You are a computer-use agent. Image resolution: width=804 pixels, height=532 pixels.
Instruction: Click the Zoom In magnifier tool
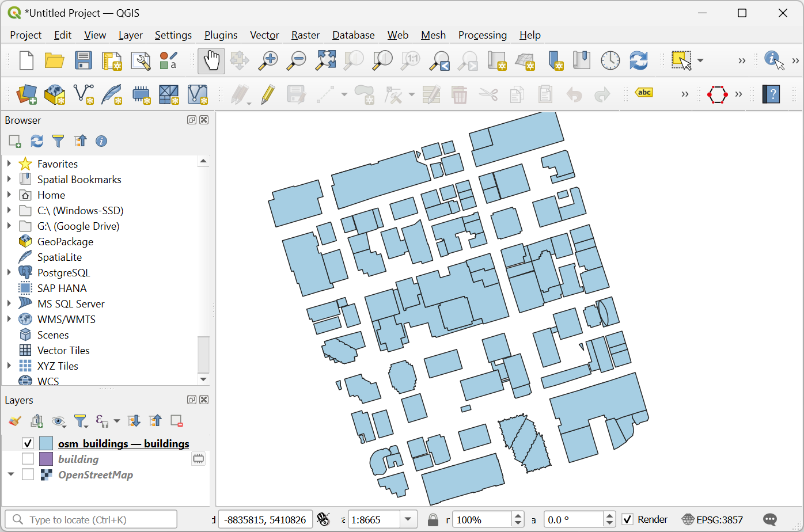(268, 60)
